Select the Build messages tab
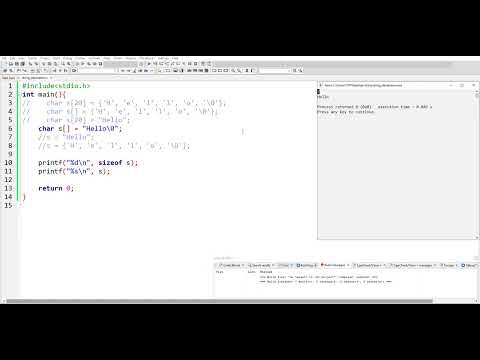The width and height of the screenshot is (480, 360). coord(334,265)
